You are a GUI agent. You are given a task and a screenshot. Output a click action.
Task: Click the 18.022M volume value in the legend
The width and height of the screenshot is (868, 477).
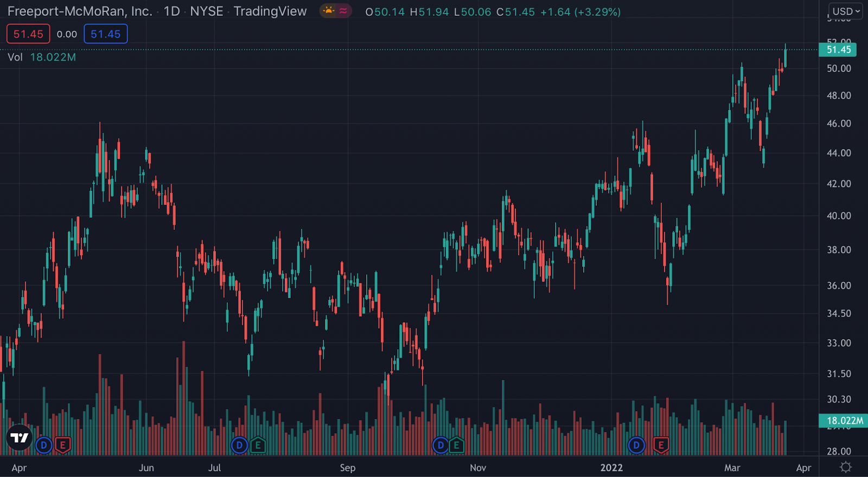53,57
